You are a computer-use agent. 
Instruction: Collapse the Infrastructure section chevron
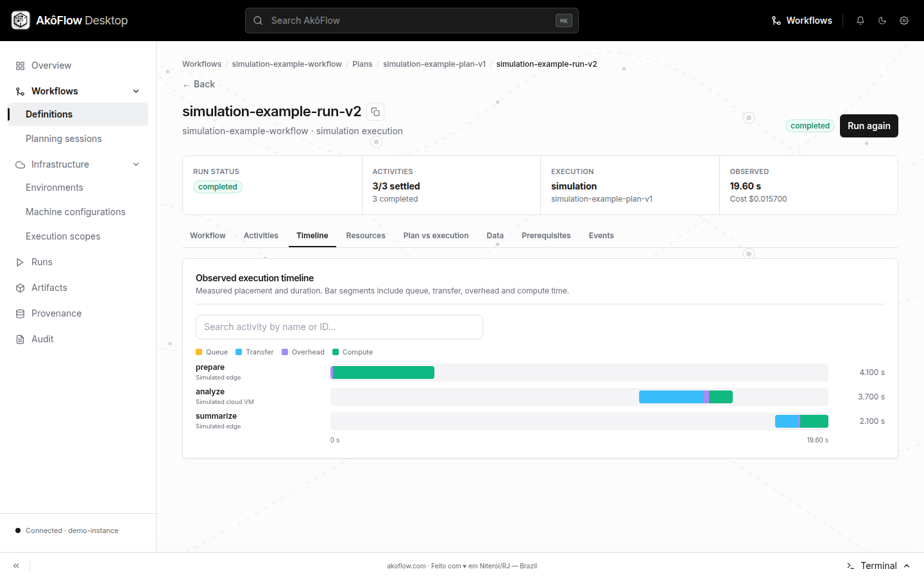point(136,164)
